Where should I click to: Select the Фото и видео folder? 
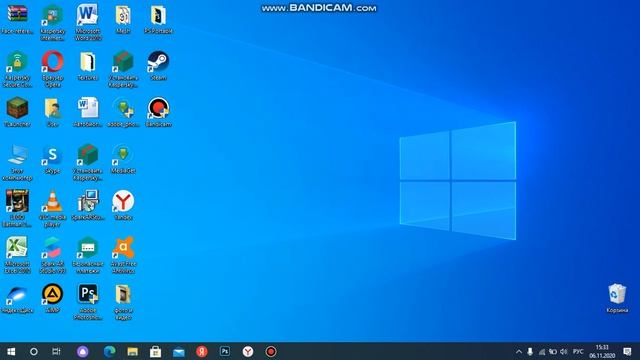tap(123, 302)
